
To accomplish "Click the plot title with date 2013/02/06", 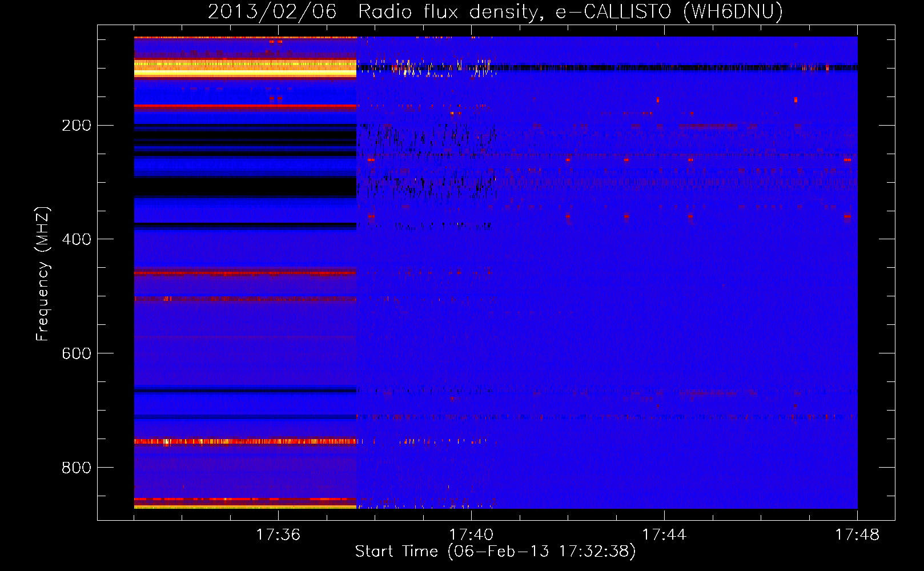I will [495, 11].
